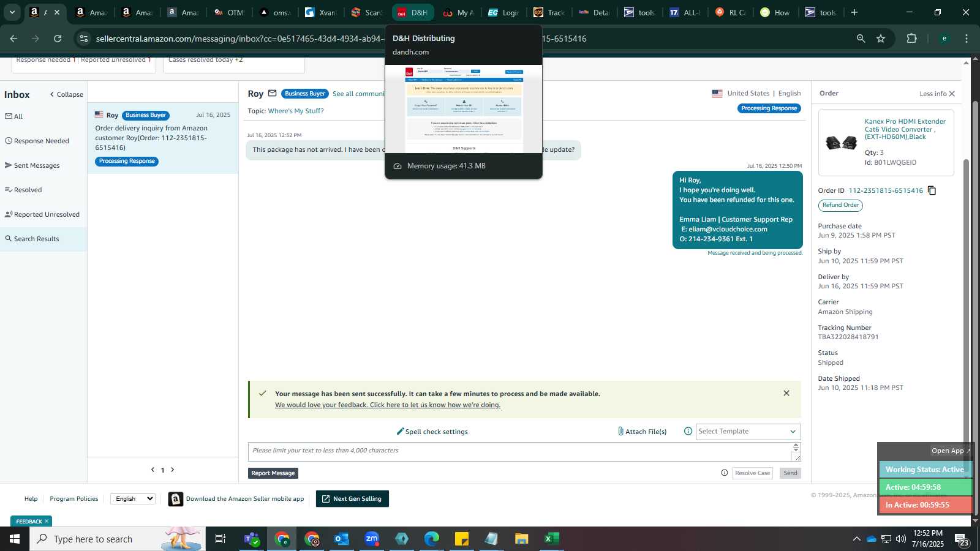Click the Task View taskbar icon

[x=221, y=539]
